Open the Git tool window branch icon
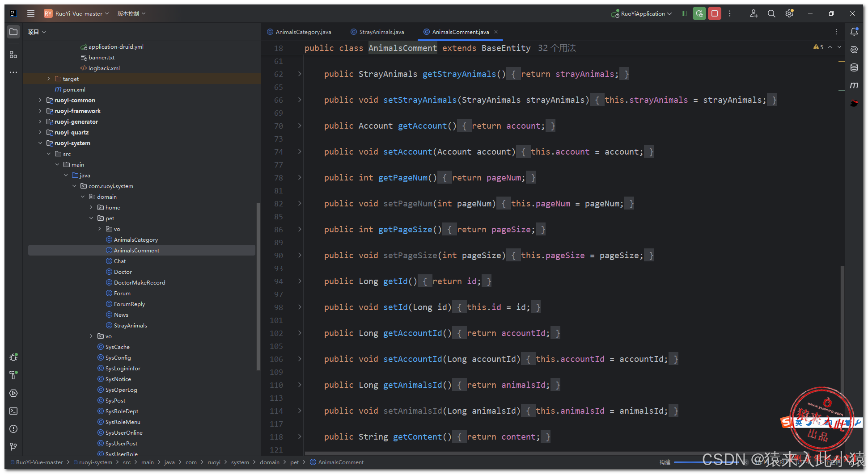This screenshot has height=474, width=868. click(x=13, y=447)
